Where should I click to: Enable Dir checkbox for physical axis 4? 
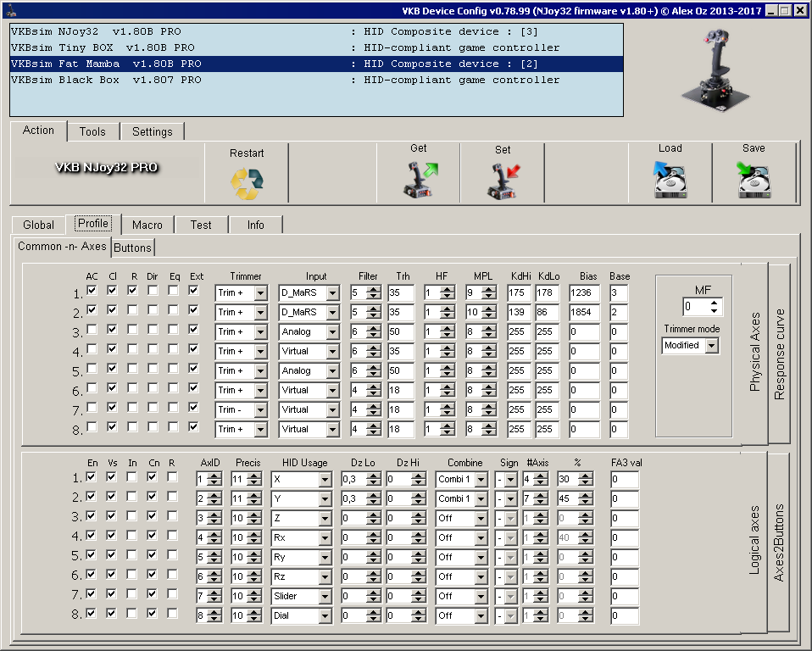pos(153,349)
